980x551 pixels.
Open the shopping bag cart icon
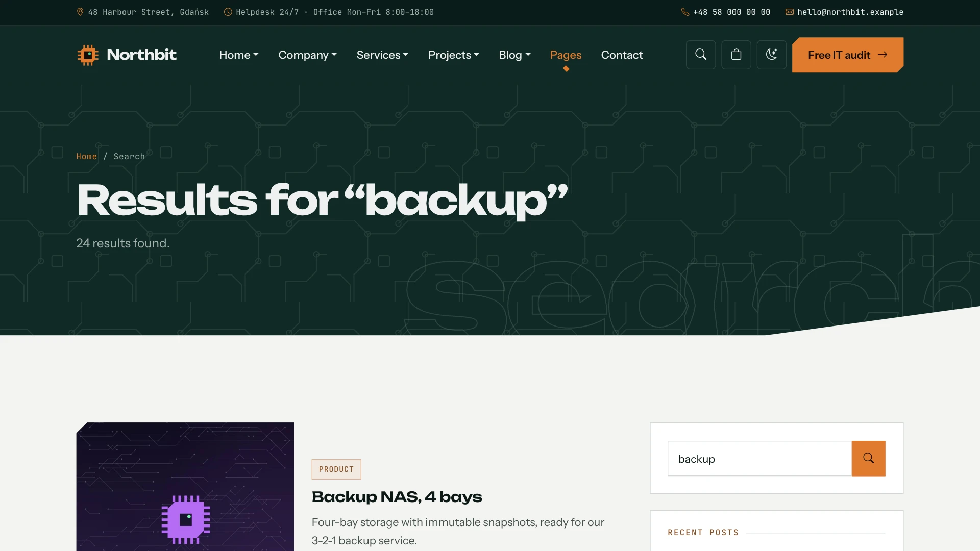click(x=736, y=55)
